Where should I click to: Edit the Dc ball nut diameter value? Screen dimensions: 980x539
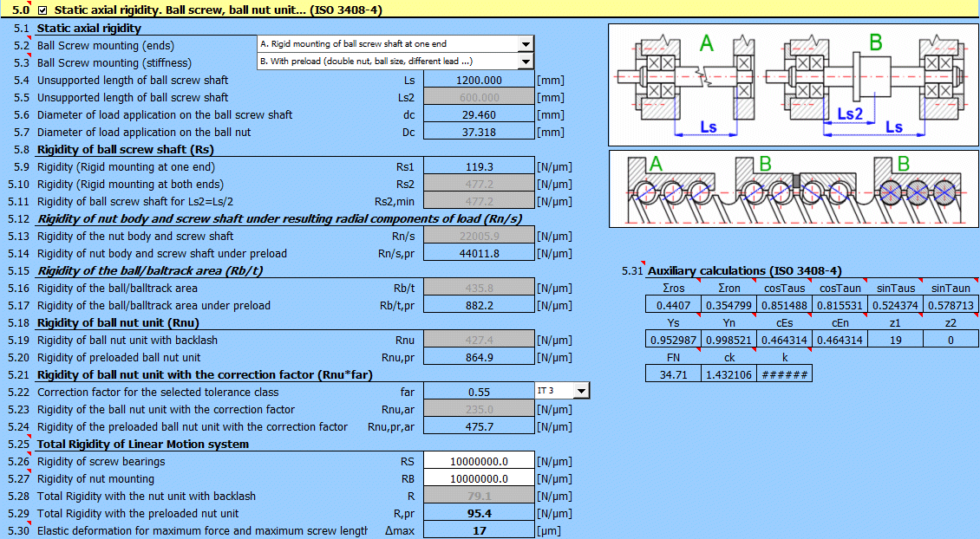479,131
